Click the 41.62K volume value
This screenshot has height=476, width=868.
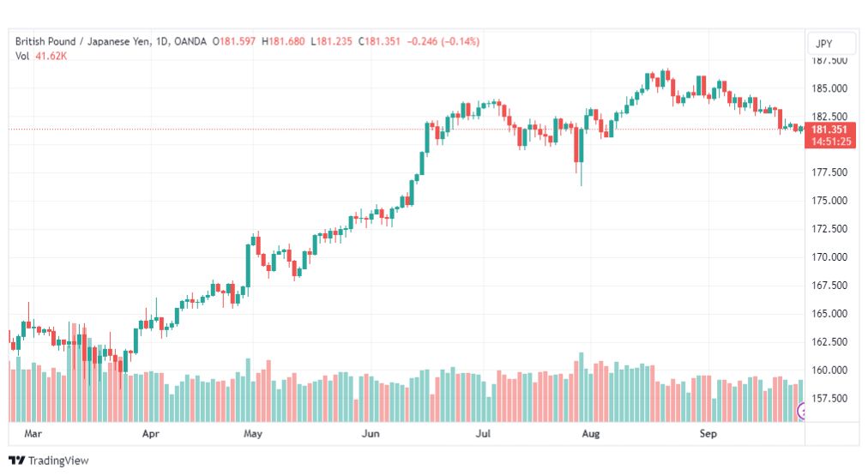[x=51, y=56]
